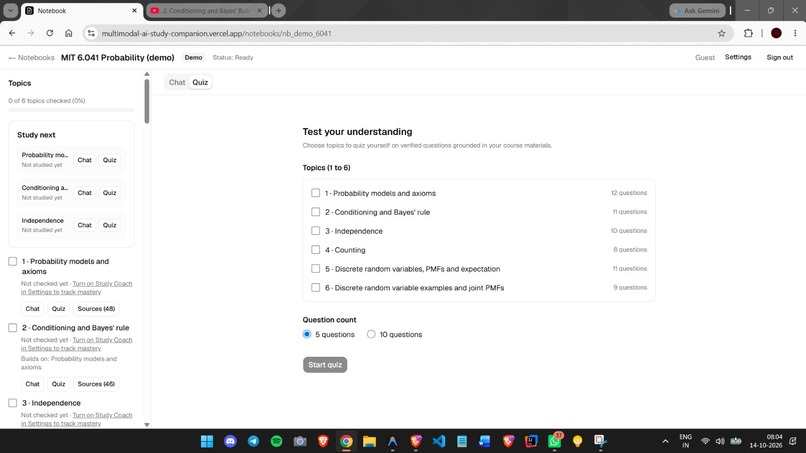Follow Turn on Study Coach link under topic 1

pyautogui.click(x=76, y=287)
